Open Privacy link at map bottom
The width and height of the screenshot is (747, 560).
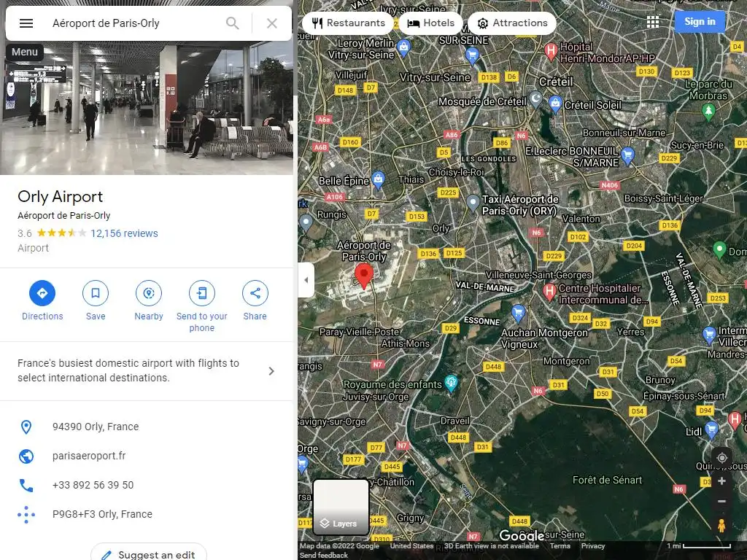(x=592, y=545)
